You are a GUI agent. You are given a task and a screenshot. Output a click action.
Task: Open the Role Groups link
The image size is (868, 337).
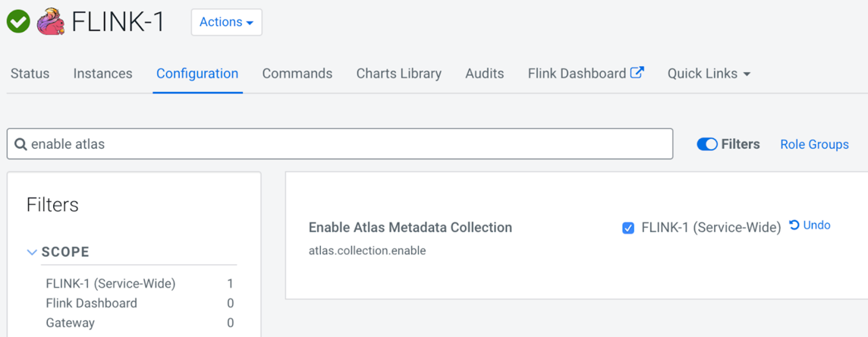pyautogui.click(x=814, y=144)
